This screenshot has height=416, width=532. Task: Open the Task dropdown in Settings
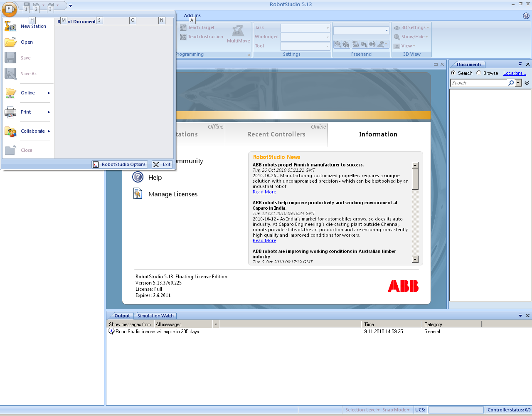328,28
